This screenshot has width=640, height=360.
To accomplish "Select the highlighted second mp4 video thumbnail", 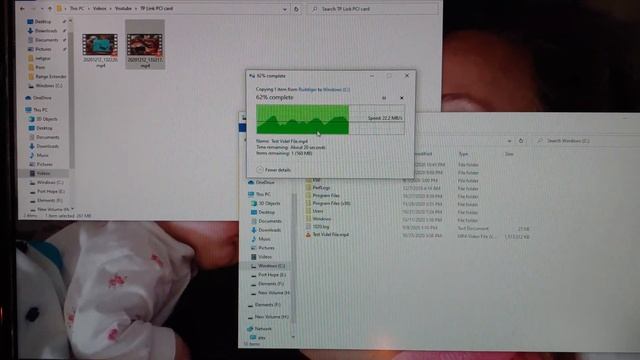I will click(145, 45).
